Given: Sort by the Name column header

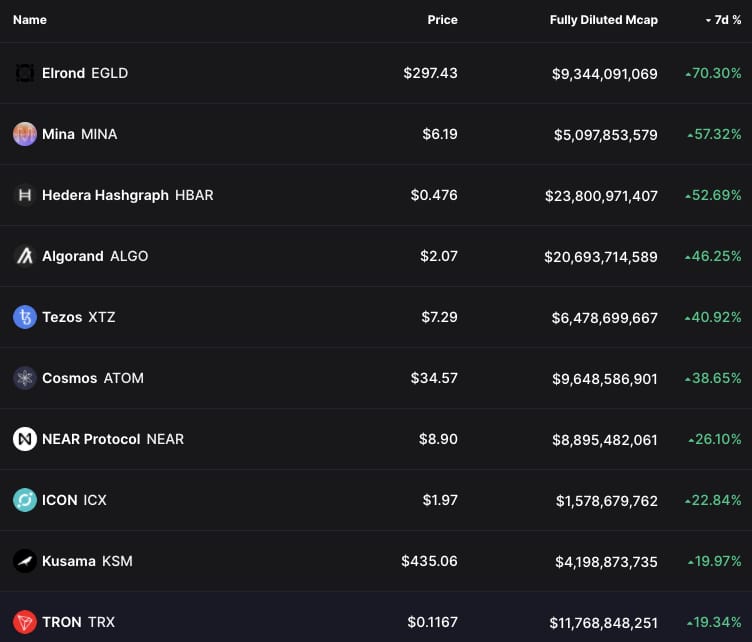Looking at the screenshot, I should [x=30, y=20].
